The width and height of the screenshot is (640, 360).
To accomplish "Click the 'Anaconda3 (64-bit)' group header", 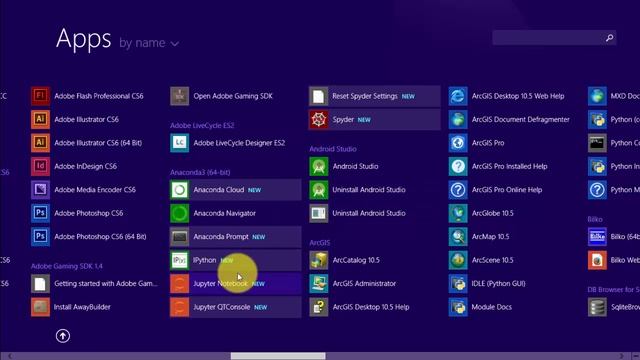I will (x=200, y=172).
